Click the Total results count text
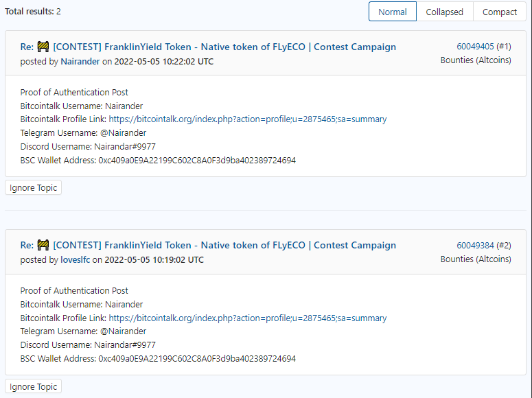532x398 pixels. coord(32,11)
